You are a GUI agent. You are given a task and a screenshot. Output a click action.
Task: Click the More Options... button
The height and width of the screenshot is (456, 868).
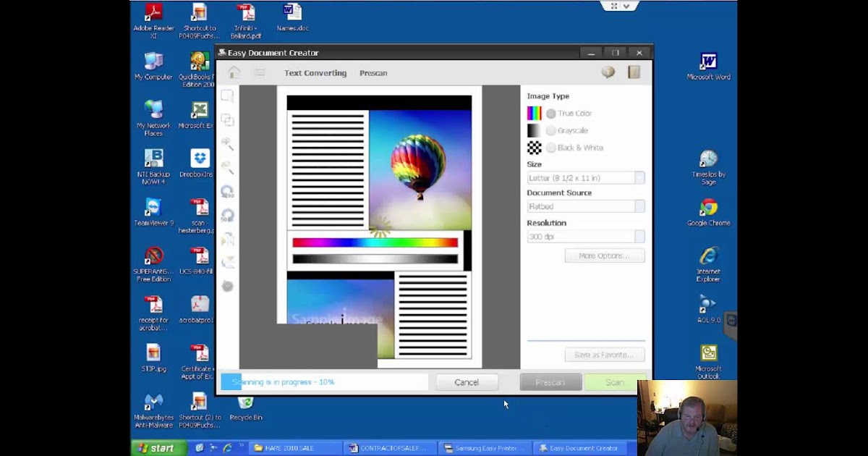click(604, 256)
